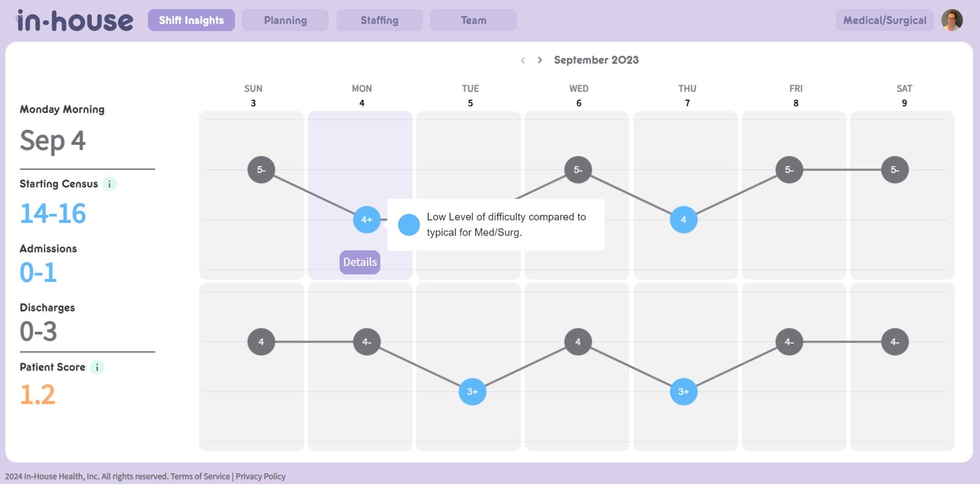Select the gray 5- node on Sunday

coord(261,169)
